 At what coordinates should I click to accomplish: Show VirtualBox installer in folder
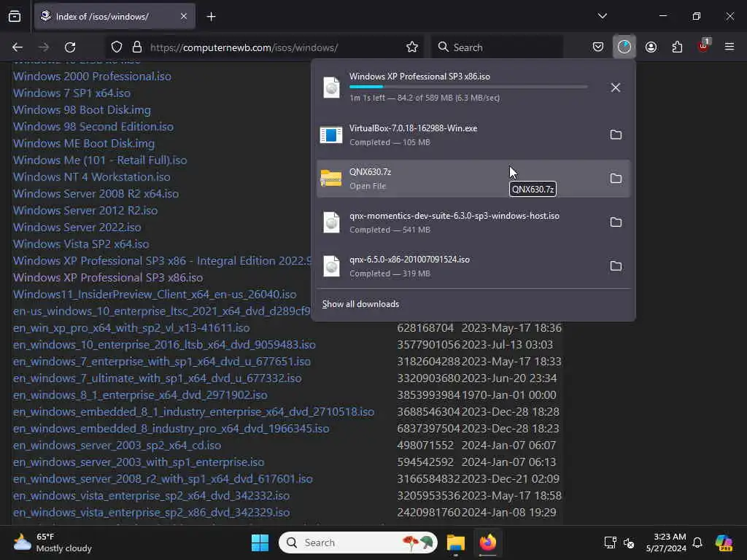click(616, 135)
